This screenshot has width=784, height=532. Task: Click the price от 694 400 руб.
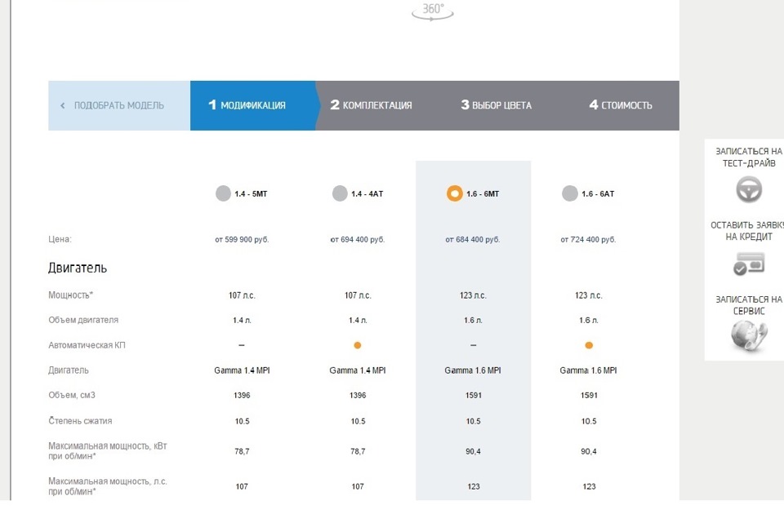(358, 239)
